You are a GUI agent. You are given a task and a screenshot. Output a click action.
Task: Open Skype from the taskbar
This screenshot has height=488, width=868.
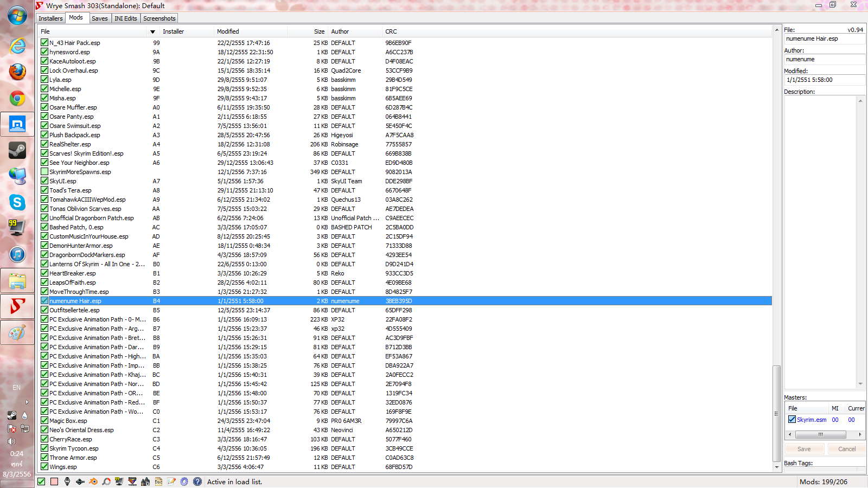[17, 202]
